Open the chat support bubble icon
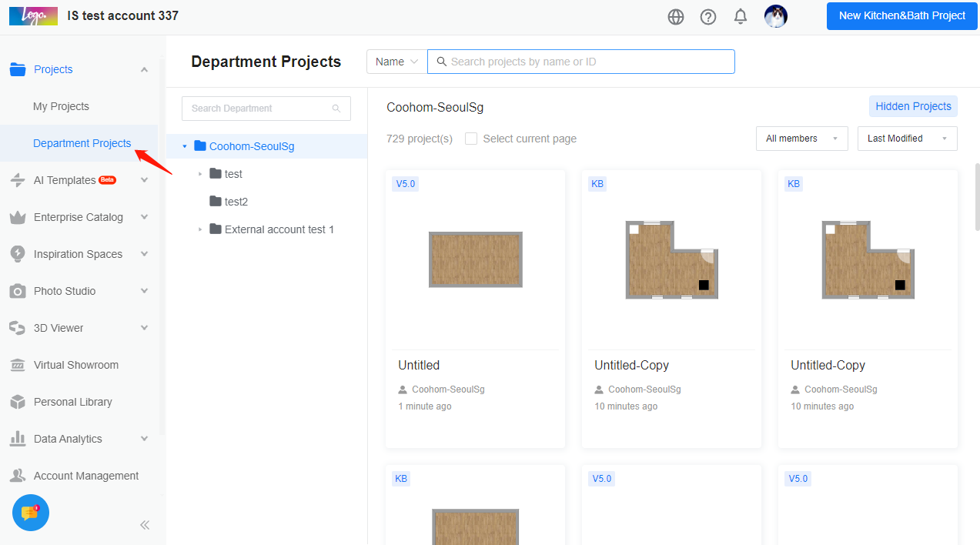Screen dimensions: 980x545 click(x=31, y=513)
